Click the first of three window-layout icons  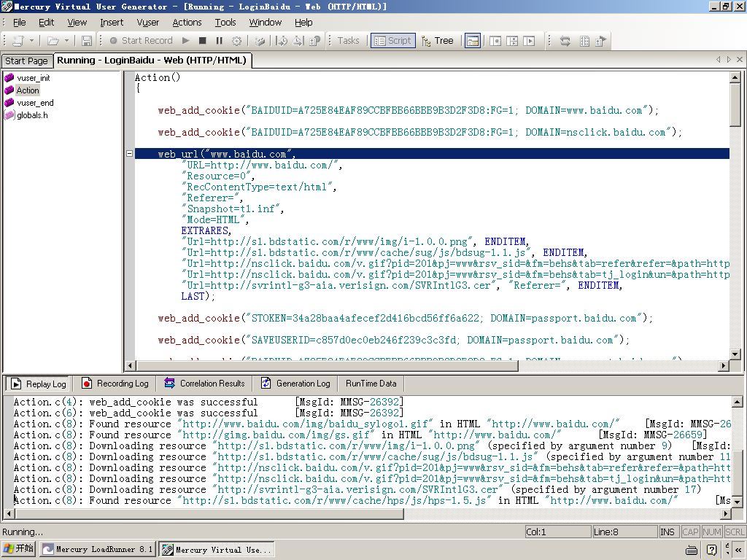click(495, 41)
